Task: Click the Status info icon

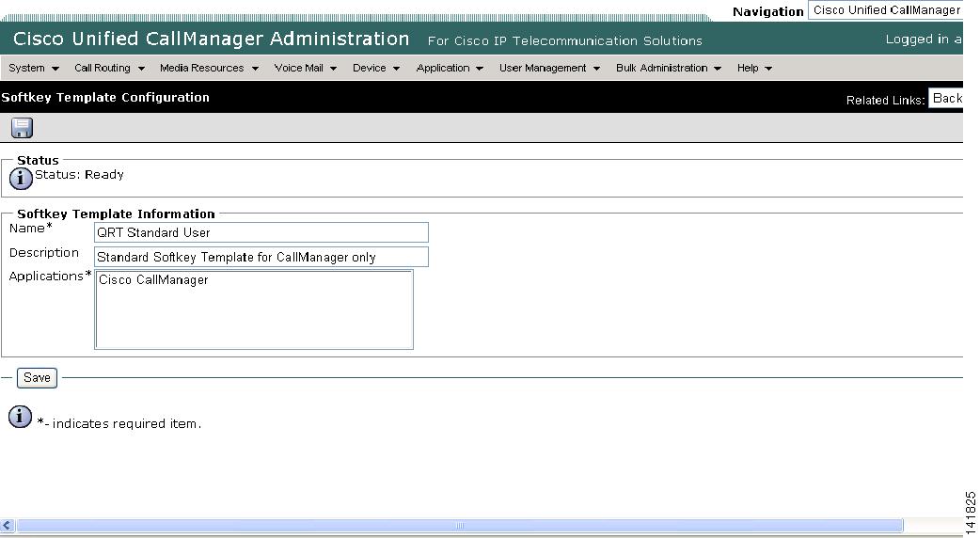Action: pos(21,179)
